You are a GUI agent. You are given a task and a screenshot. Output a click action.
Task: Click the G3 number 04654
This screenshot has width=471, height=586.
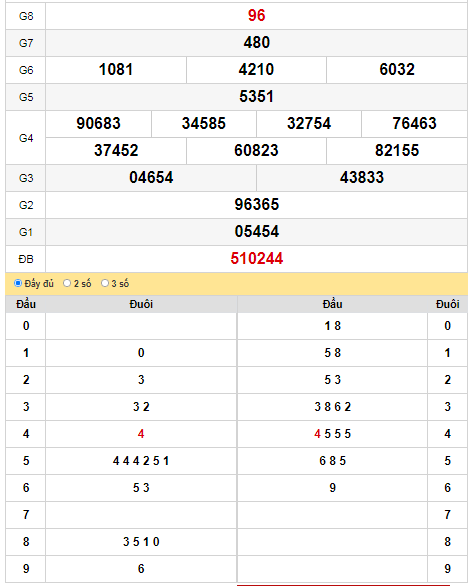(151, 178)
